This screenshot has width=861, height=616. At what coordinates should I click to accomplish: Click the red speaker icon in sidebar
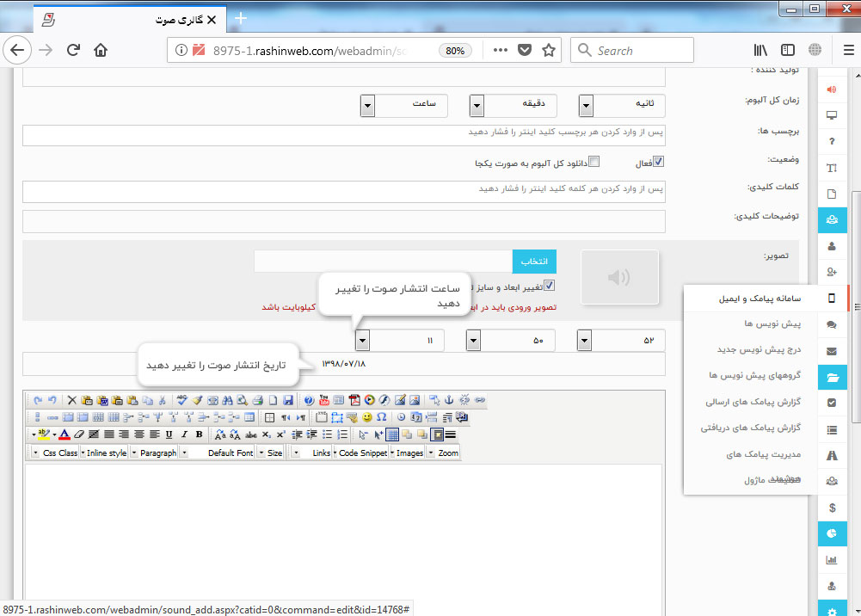832,89
